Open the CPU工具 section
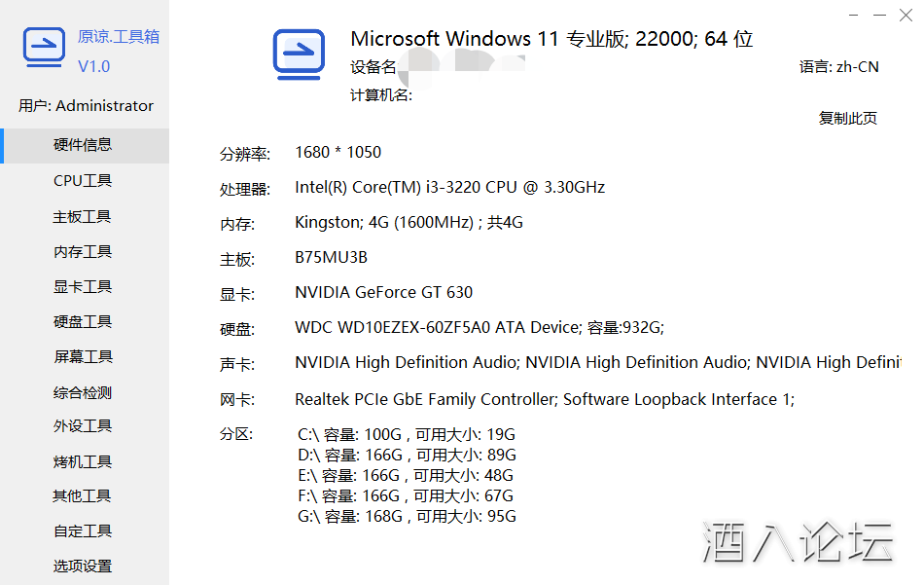This screenshot has height=585, width=924. [82, 180]
